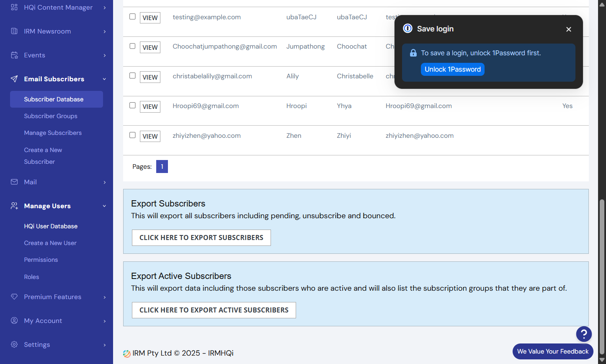
Task: Tick the checkbox for Hroopi69@gmail.com
Action: tap(132, 105)
